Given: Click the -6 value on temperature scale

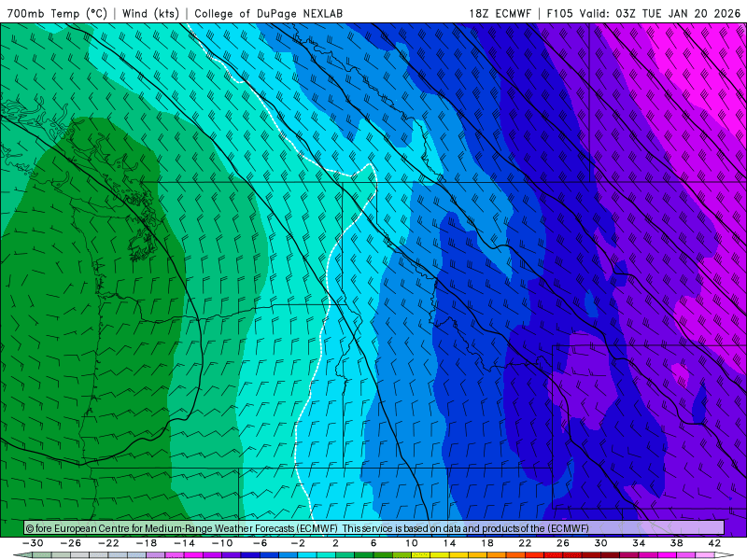Looking at the screenshot, I should pos(261,543).
